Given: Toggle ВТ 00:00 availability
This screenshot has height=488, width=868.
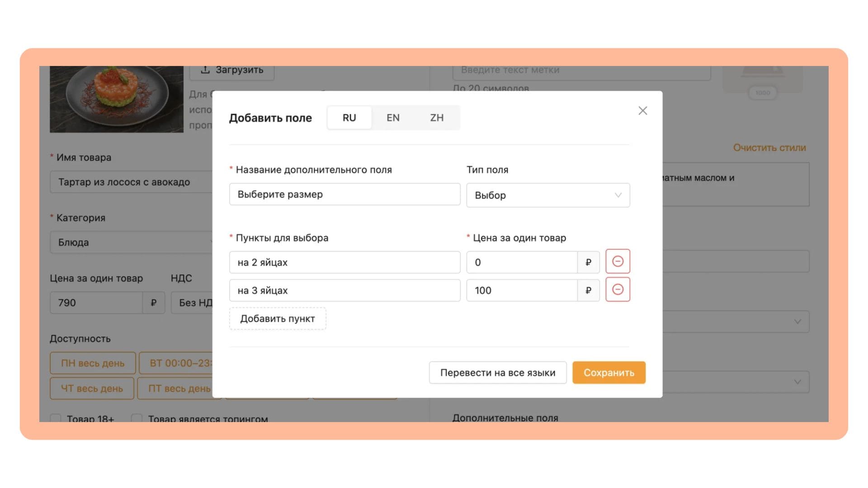Looking at the screenshot, I should point(176,363).
